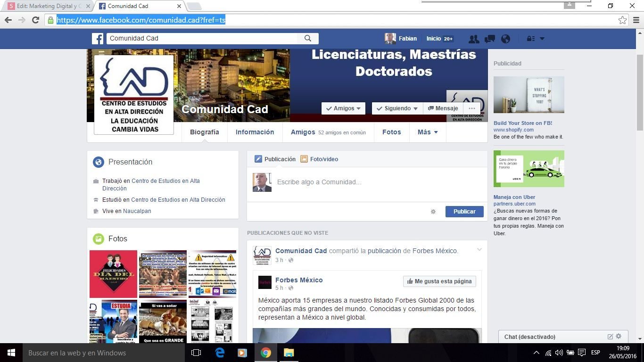Image resolution: width=644 pixels, height=362 pixels.
Task: Select the Fotos profile tab
Action: point(392,132)
